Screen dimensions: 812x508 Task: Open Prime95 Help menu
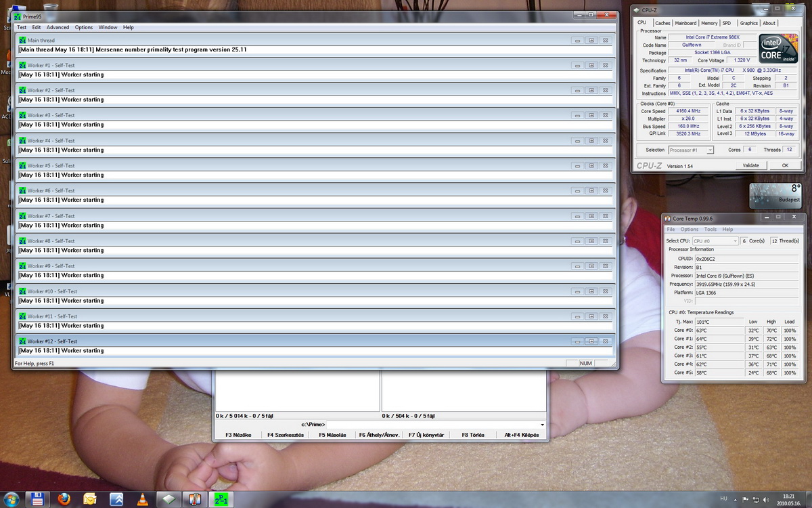tap(129, 27)
